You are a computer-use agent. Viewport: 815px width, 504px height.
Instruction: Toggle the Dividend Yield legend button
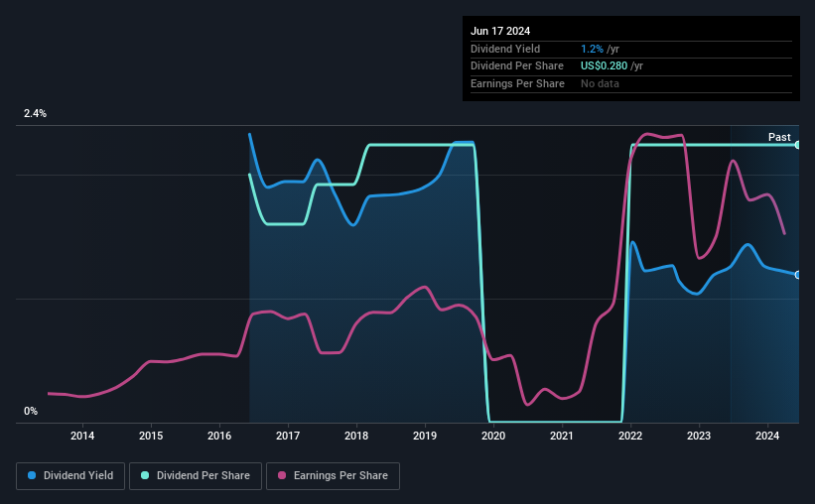click(x=70, y=476)
